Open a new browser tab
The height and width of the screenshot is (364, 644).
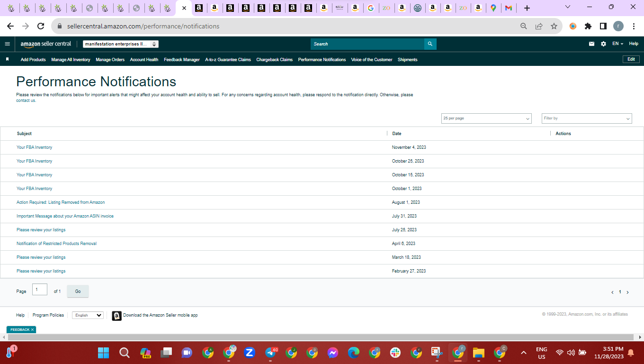pos(527,8)
